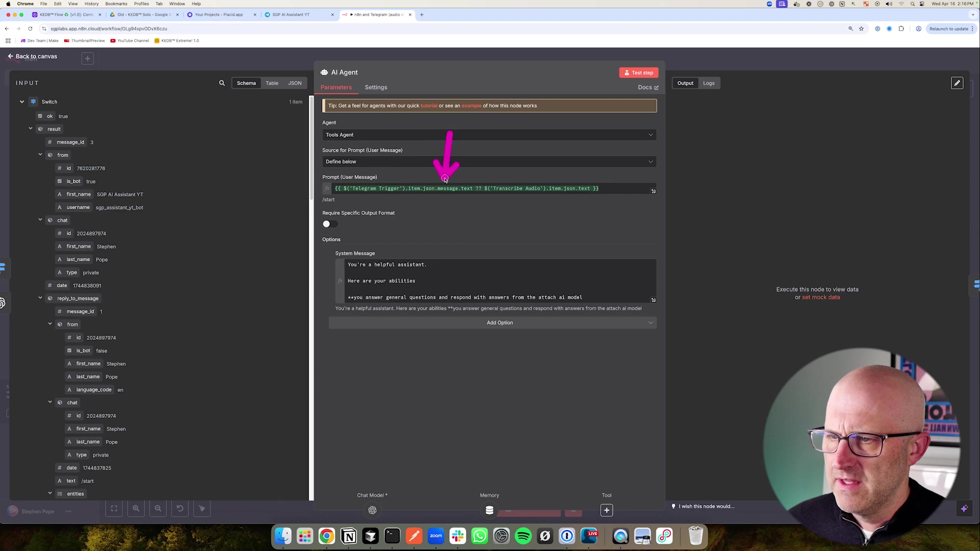Image resolution: width=980 pixels, height=551 pixels.
Task: Switch the input view to JSON
Action: [295, 83]
